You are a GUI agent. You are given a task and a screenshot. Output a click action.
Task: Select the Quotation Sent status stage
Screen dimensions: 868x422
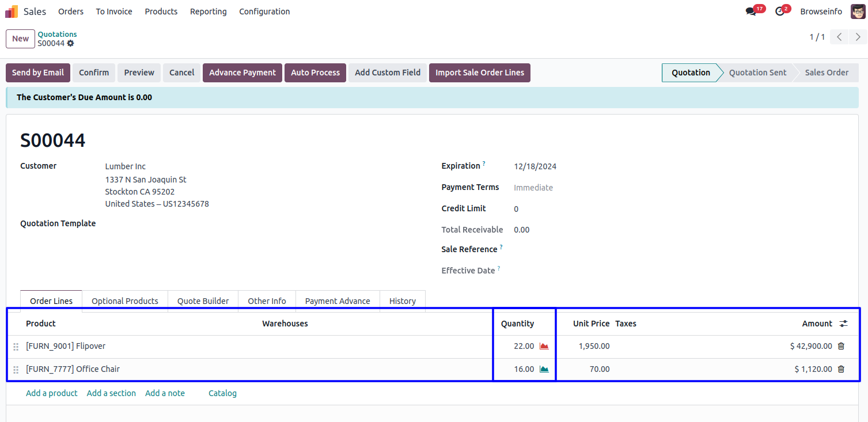[x=757, y=73]
